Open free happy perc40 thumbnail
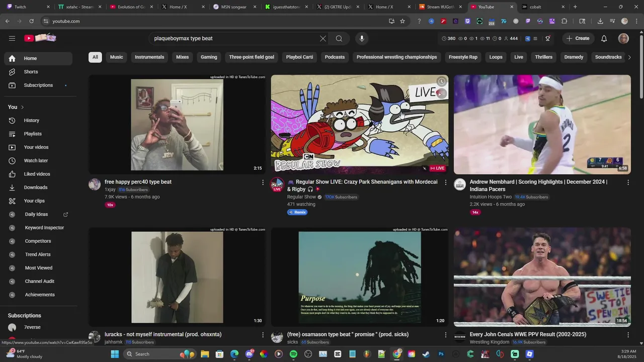The height and width of the screenshot is (362, 644). click(177, 125)
